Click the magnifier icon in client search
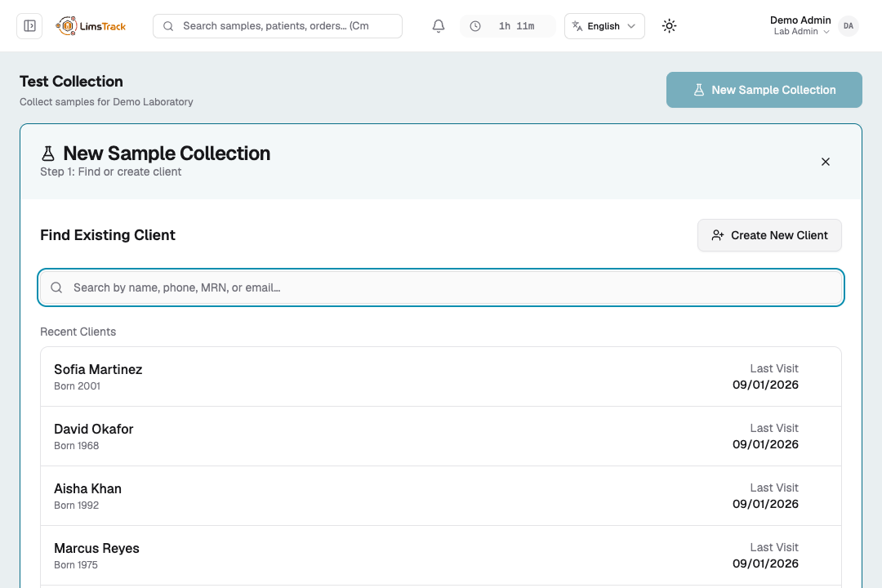Screen dimensions: 882x588 (56, 287)
